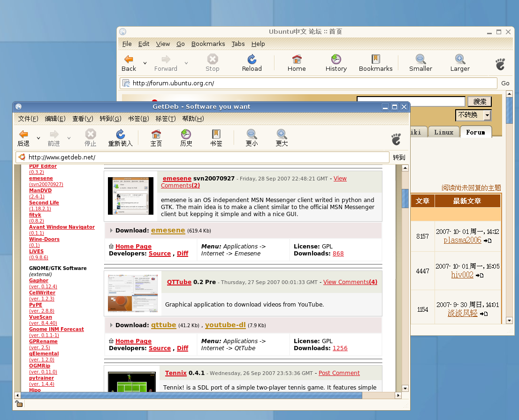
Task: Open 文件(F) menu in GetDeb window
Action: (x=28, y=119)
